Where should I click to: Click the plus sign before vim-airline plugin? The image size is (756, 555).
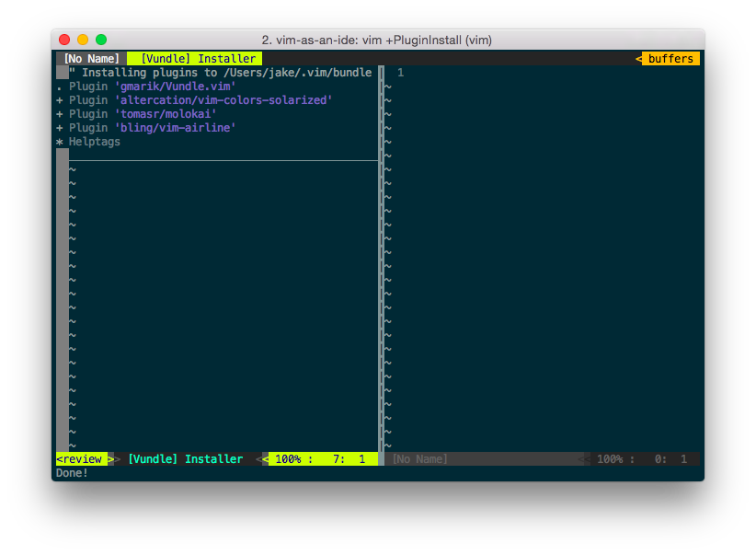pyautogui.click(x=59, y=128)
